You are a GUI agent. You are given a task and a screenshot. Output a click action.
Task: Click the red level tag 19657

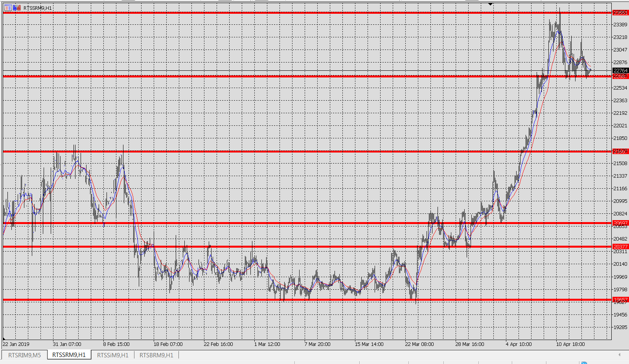pos(620,300)
